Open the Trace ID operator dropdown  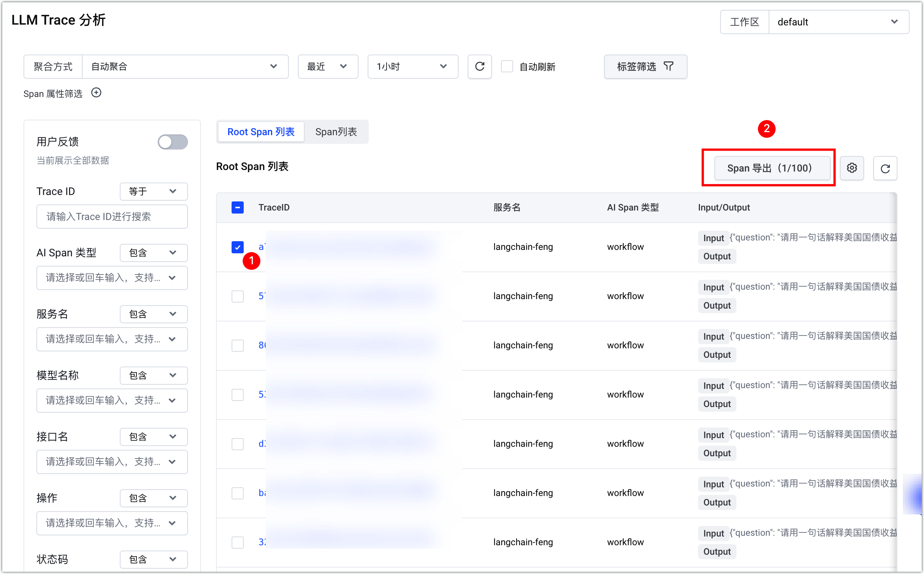tap(153, 191)
